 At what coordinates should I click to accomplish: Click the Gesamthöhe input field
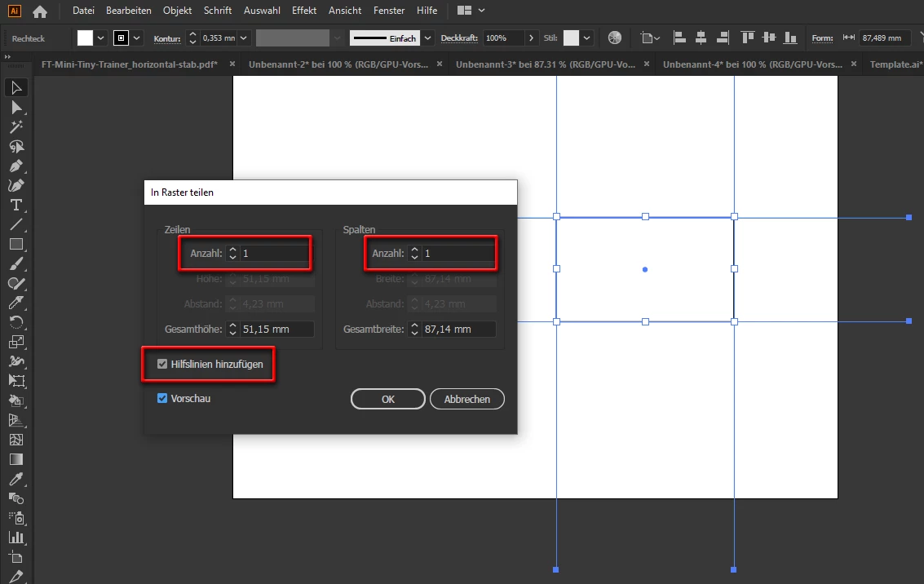[x=277, y=330]
